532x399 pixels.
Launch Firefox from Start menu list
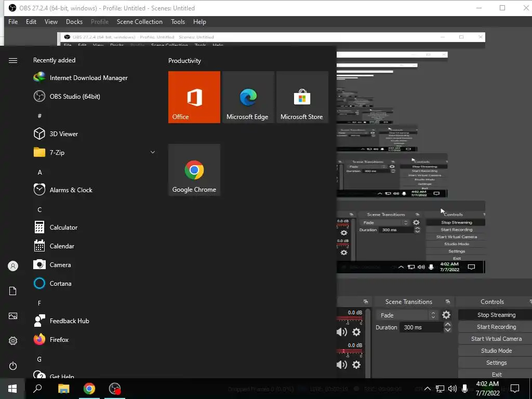[51, 339]
